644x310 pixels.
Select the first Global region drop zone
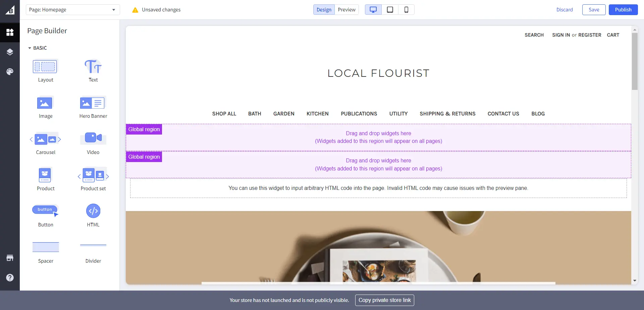[378, 137]
